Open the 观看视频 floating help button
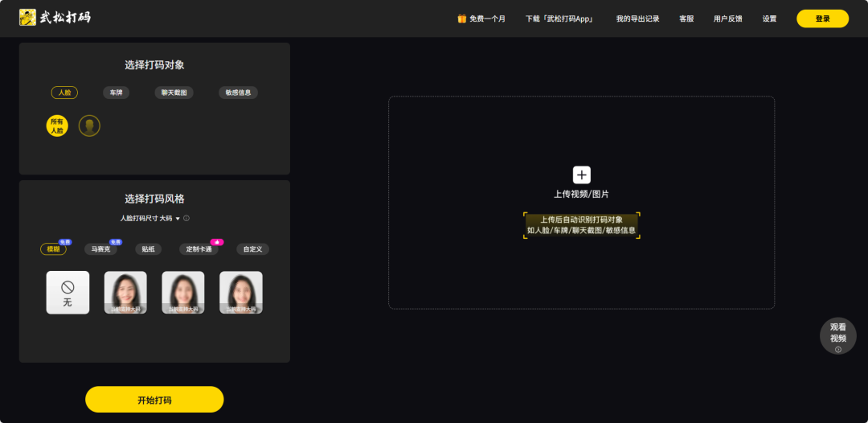 coord(837,335)
